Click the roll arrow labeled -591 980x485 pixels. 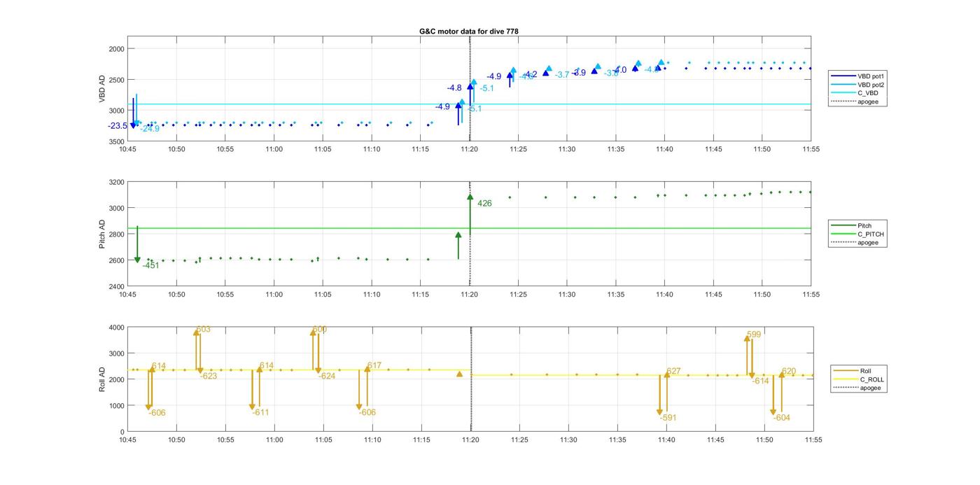[659, 395]
